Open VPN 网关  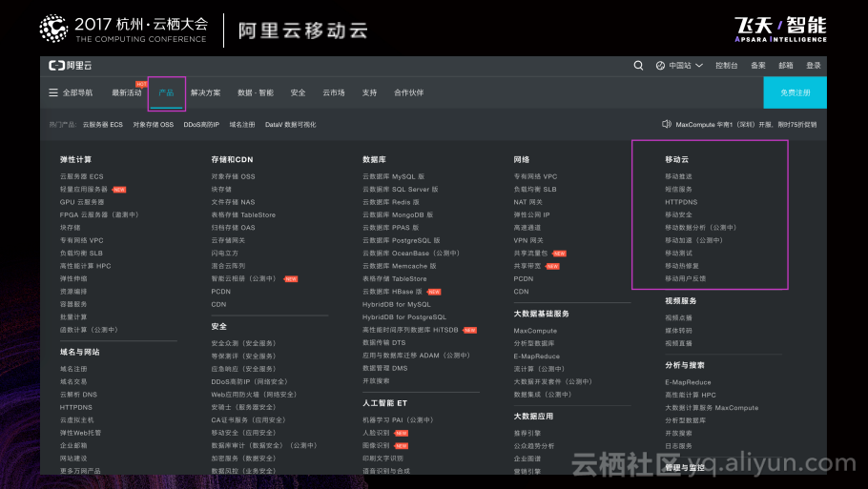[528, 240]
